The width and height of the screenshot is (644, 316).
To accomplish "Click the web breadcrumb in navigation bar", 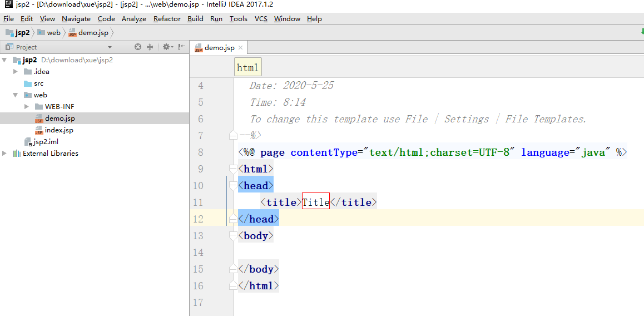I will 53,33.
